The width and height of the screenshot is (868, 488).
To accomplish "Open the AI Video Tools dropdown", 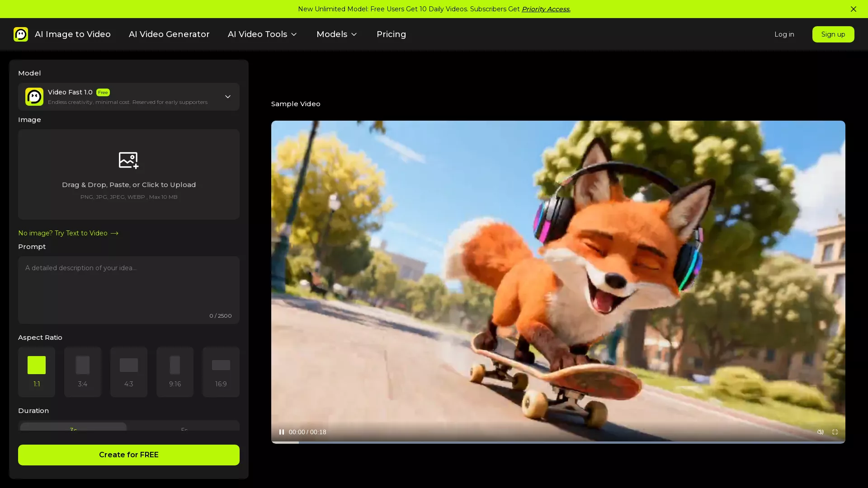I will (x=262, y=34).
